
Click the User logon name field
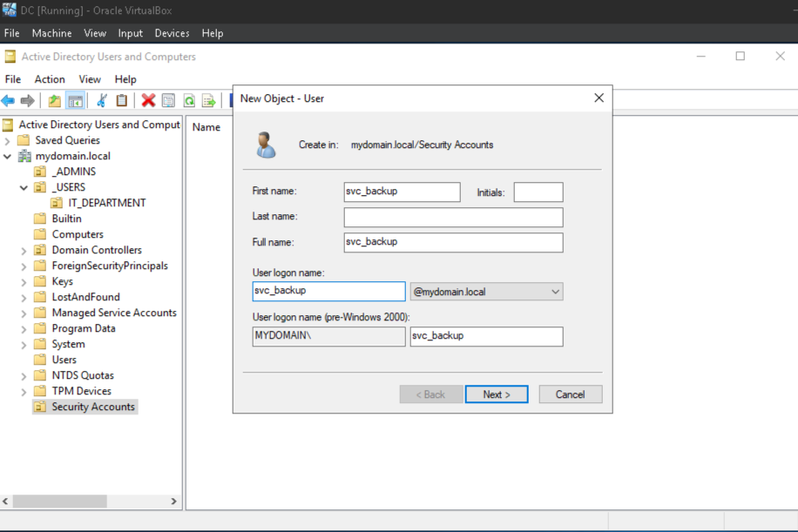(x=328, y=291)
